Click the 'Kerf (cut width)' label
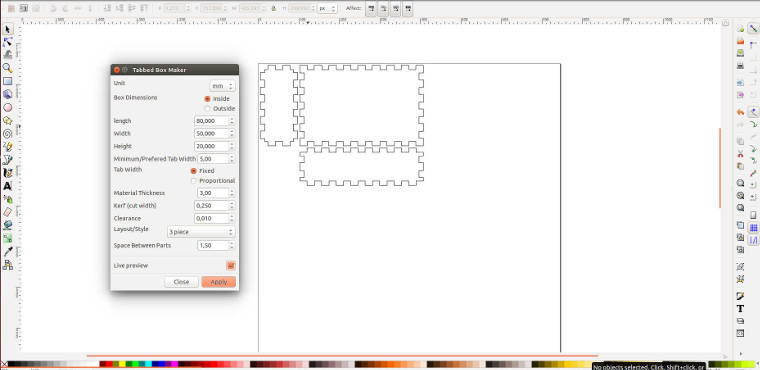The image size is (760, 370). [x=135, y=206]
